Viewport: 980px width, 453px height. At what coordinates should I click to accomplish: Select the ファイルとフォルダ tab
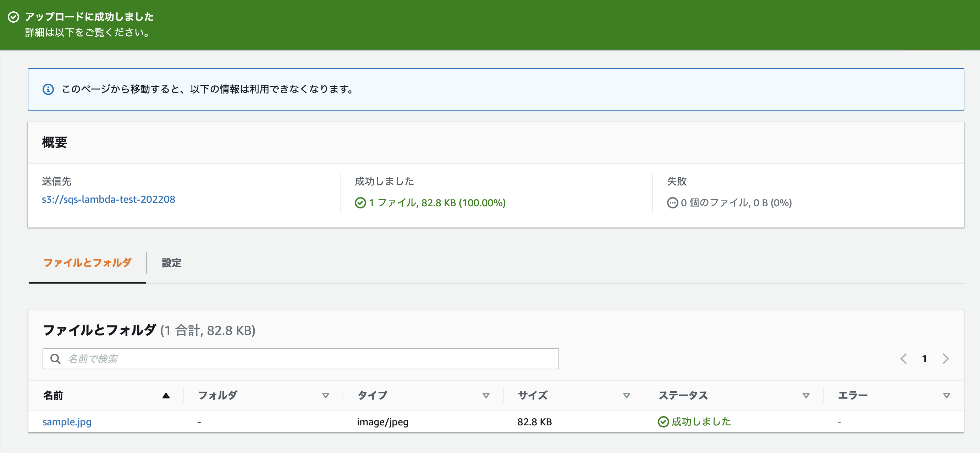pos(88,263)
